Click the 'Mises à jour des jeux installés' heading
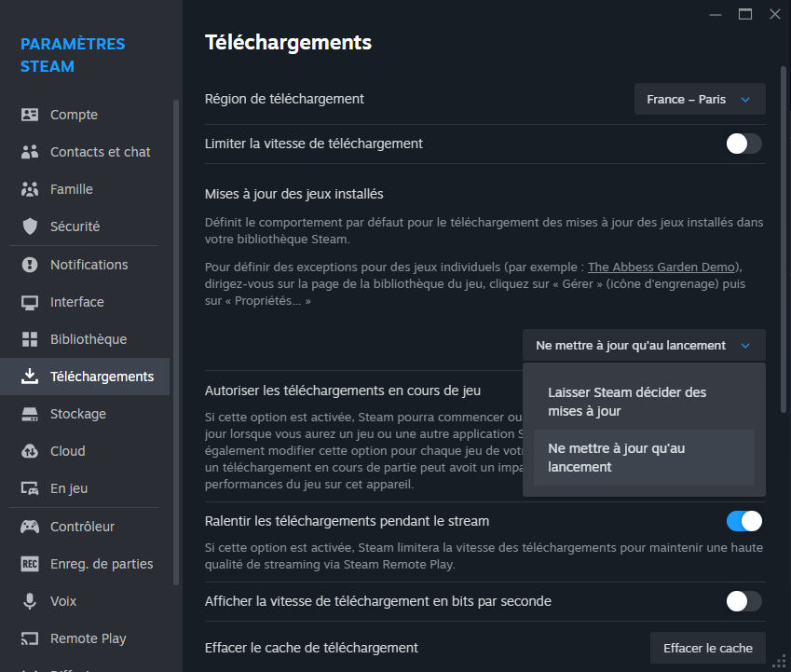Image resolution: width=791 pixels, height=672 pixels. point(293,194)
